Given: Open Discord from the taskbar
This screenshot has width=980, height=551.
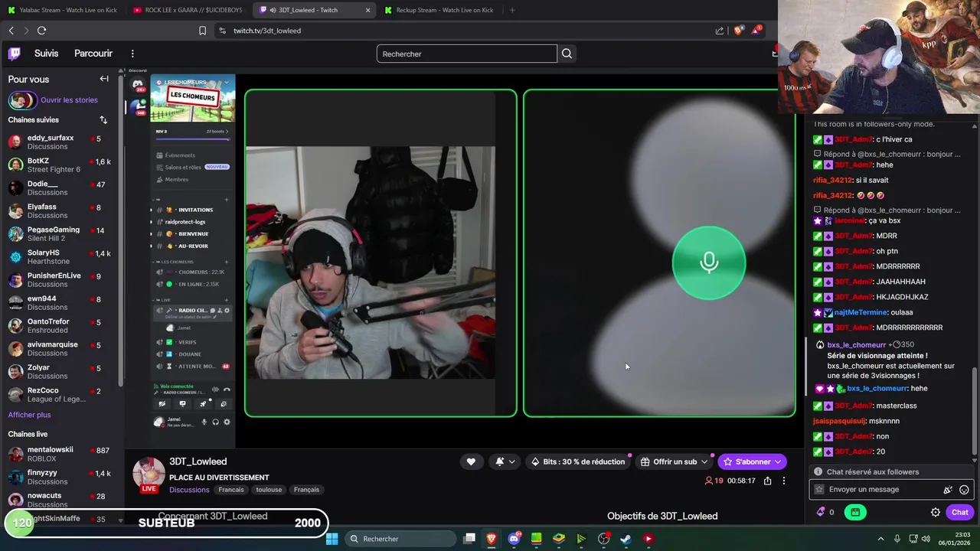Looking at the screenshot, I should pyautogui.click(x=514, y=539).
